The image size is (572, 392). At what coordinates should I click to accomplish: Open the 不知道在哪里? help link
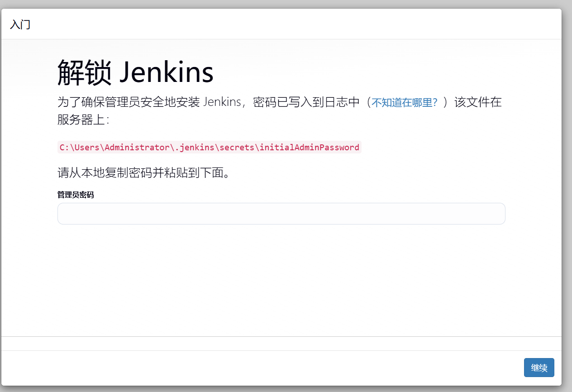[405, 102]
